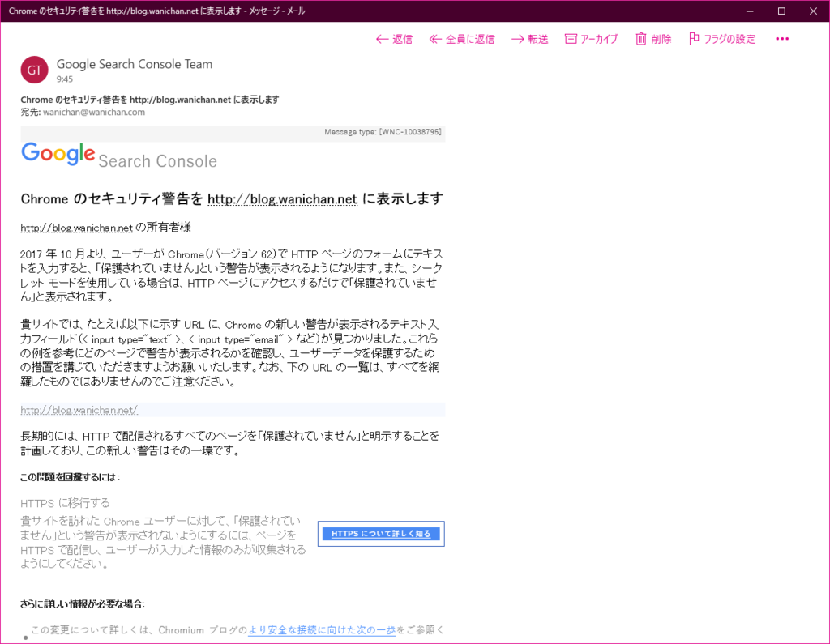Open より安全な接続に向けた次の一歩 link
Viewport: 830px width, 644px height.
(321, 629)
